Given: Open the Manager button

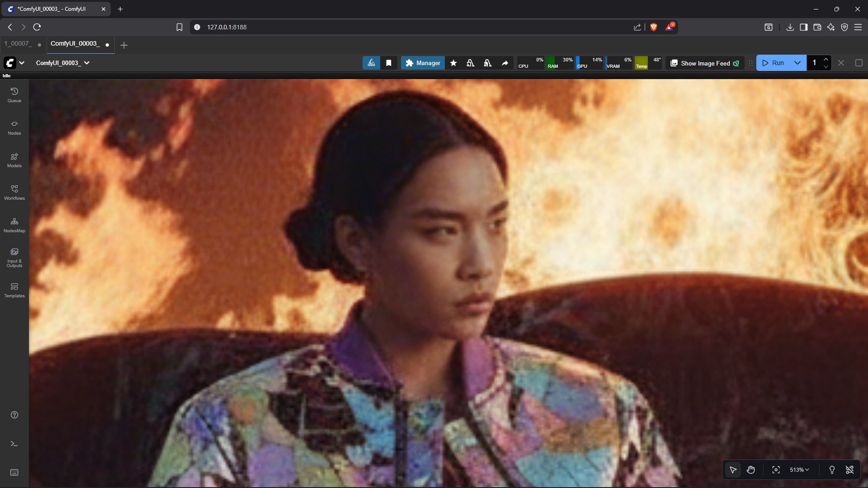Looking at the screenshot, I should (422, 63).
